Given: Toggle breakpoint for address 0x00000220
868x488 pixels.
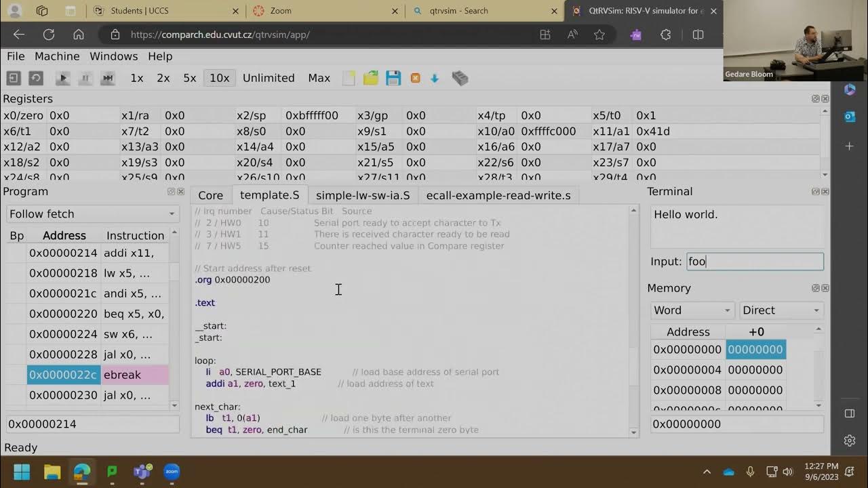Looking at the screenshot, I should pyautogui.click(x=16, y=314).
